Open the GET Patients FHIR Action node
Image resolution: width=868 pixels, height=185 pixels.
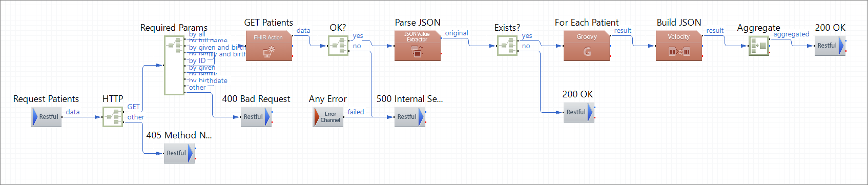(x=269, y=46)
